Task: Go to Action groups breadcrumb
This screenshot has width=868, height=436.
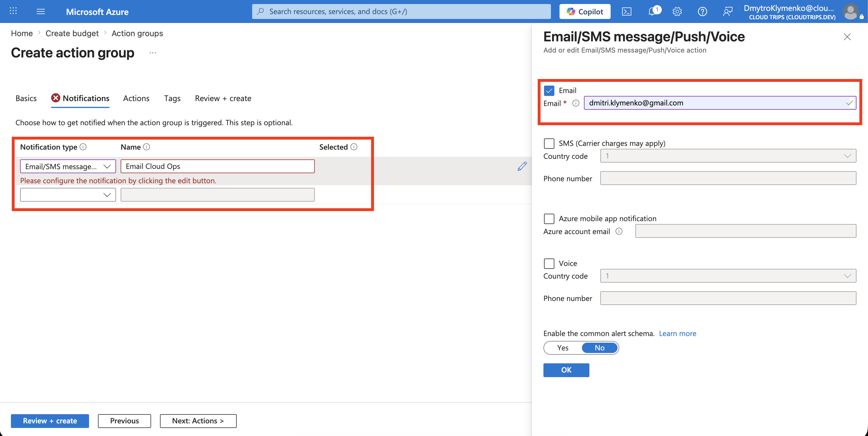Action: coord(137,33)
